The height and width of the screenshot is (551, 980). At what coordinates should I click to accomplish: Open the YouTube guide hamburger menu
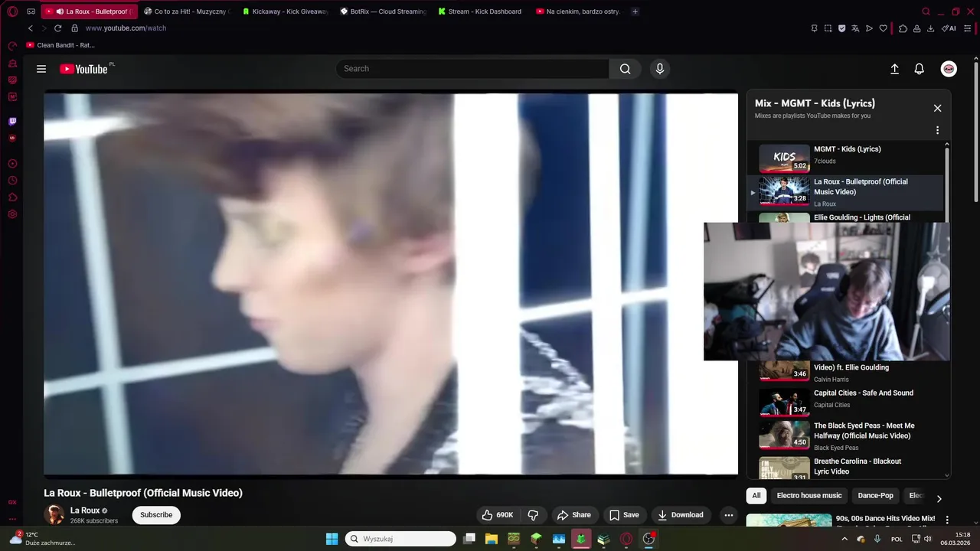click(41, 69)
